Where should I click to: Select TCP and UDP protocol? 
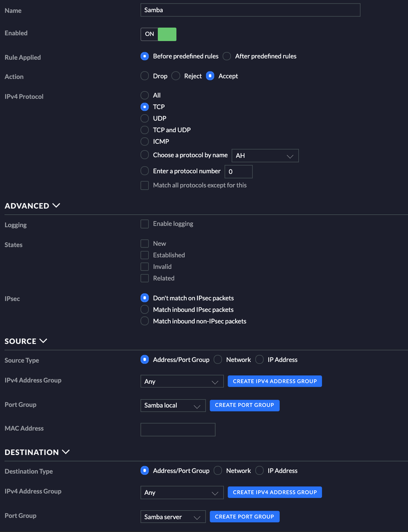pos(145,130)
